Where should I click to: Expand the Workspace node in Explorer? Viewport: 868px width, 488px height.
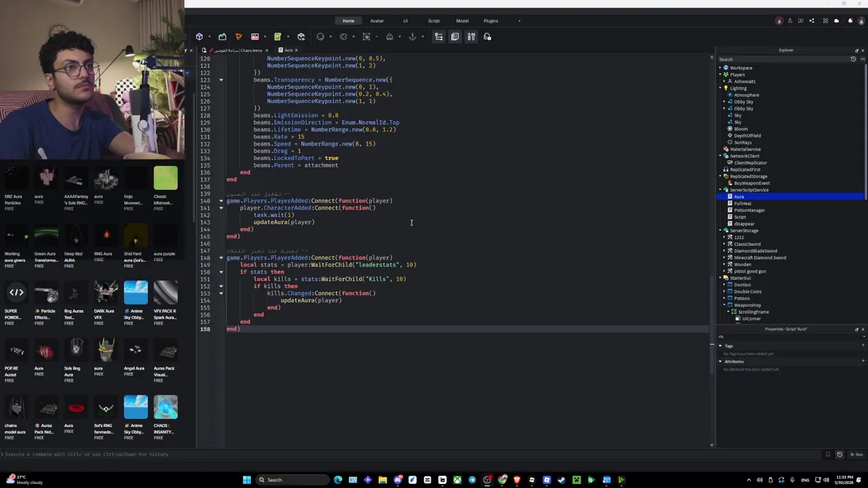coord(720,68)
